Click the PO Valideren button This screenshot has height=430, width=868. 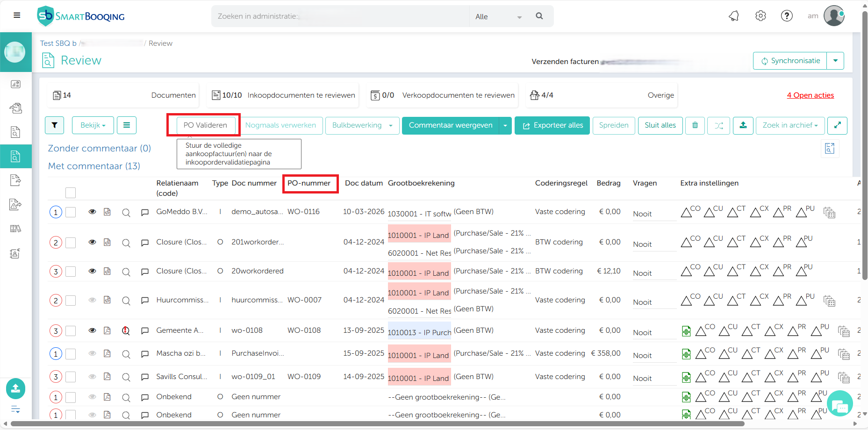point(205,125)
